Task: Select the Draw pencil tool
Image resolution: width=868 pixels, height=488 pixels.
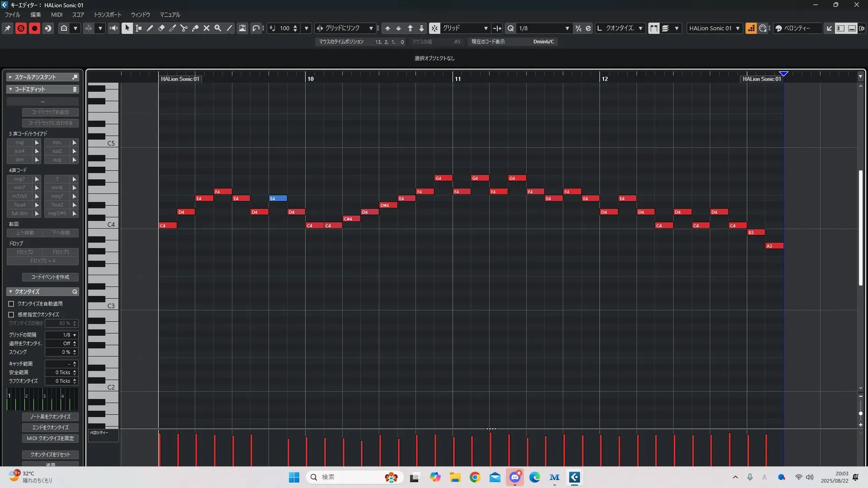Action: coord(150,28)
